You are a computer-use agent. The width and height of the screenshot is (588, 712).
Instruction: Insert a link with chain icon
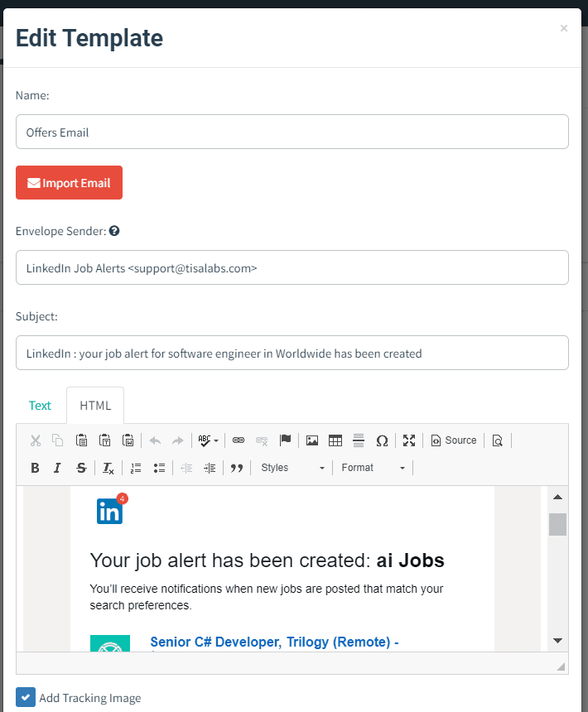click(239, 440)
